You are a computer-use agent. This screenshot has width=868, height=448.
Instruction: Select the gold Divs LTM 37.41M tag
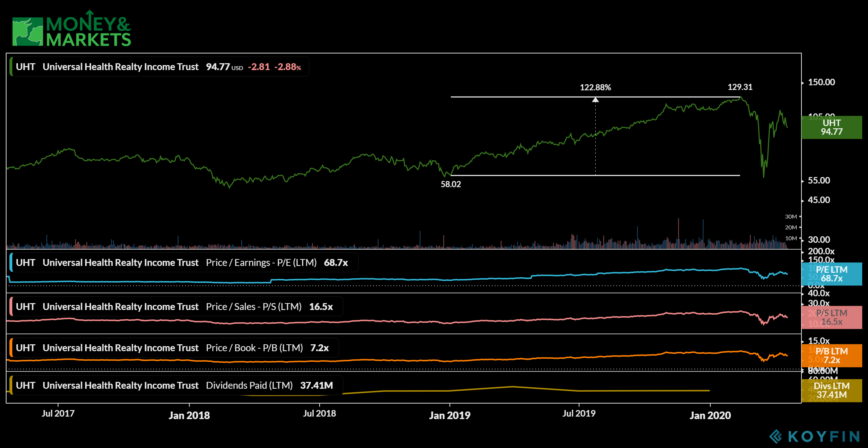coord(831,390)
